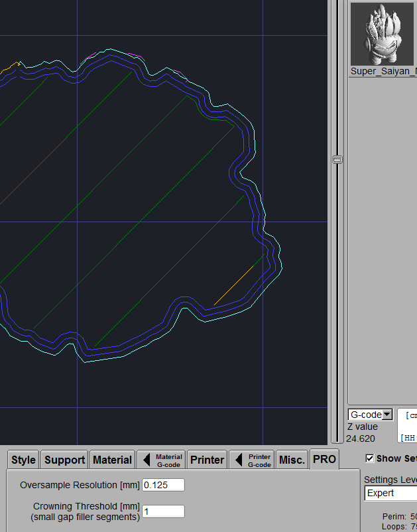This screenshot has height=532, width=417.
Task: Click the arrow icon on Material G-code tab
Action: point(147,460)
